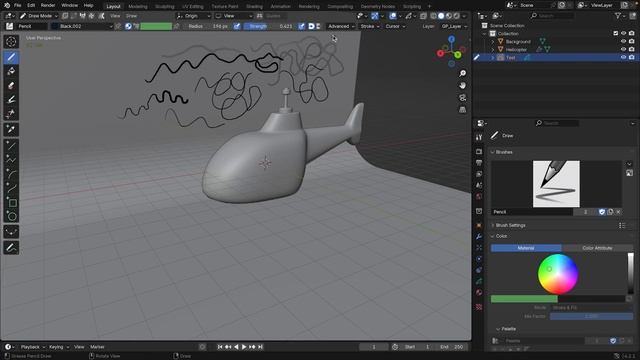
Task: Open the Origin stroke placement dropdown
Action: 193,16
